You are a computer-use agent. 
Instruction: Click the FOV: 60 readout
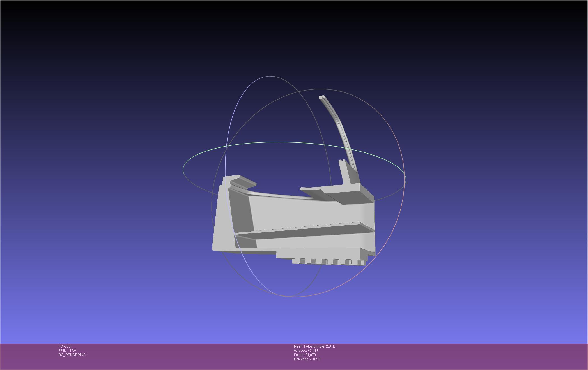tap(65, 346)
